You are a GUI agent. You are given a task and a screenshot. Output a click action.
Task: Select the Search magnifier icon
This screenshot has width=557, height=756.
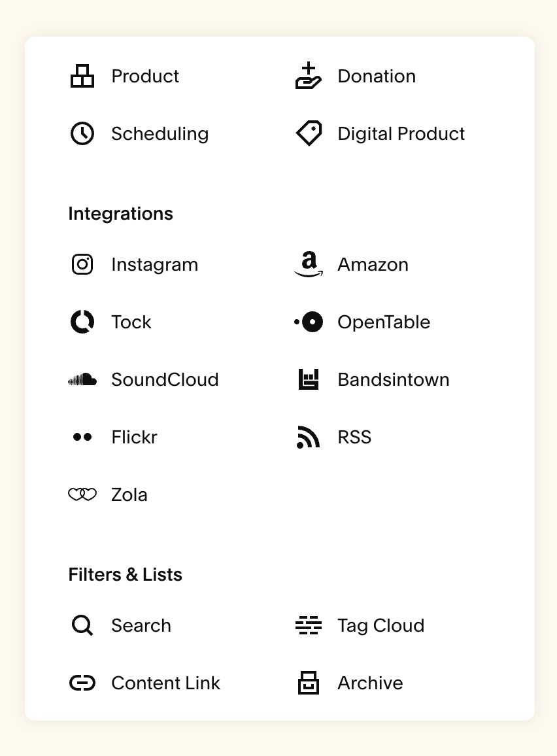[82, 625]
